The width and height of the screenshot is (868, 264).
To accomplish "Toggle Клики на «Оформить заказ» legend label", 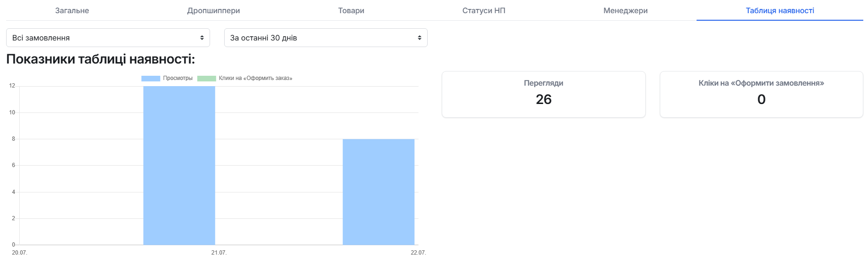I will pos(256,78).
